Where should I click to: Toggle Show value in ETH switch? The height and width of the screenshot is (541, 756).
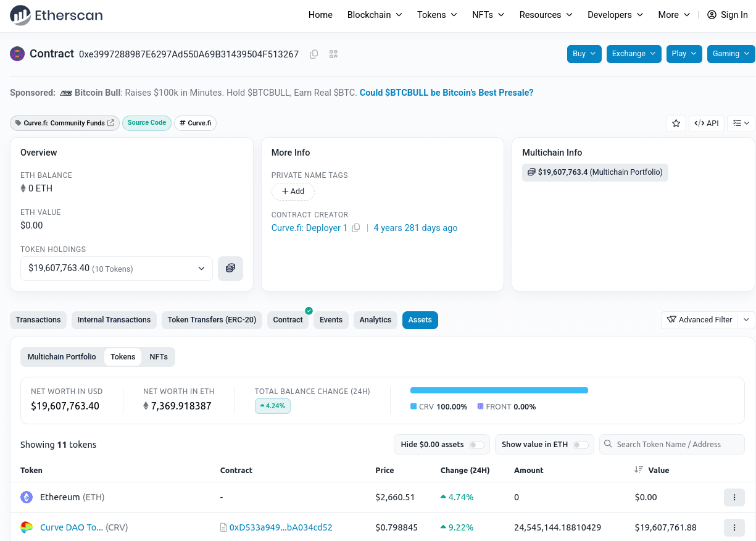580,445
